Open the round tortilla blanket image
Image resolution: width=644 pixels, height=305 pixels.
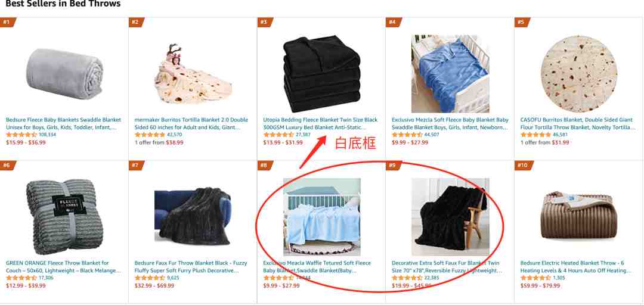click(x=578, y=73)
